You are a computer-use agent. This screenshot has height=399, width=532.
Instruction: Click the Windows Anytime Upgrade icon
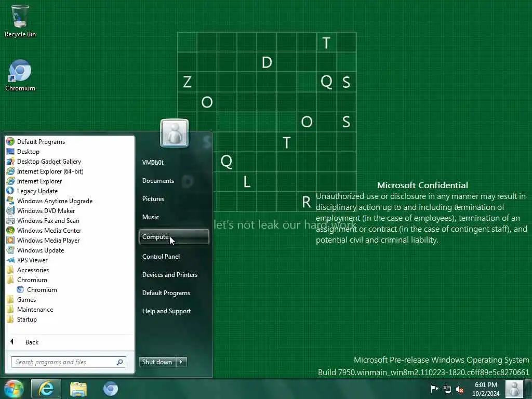pos(10,201)
